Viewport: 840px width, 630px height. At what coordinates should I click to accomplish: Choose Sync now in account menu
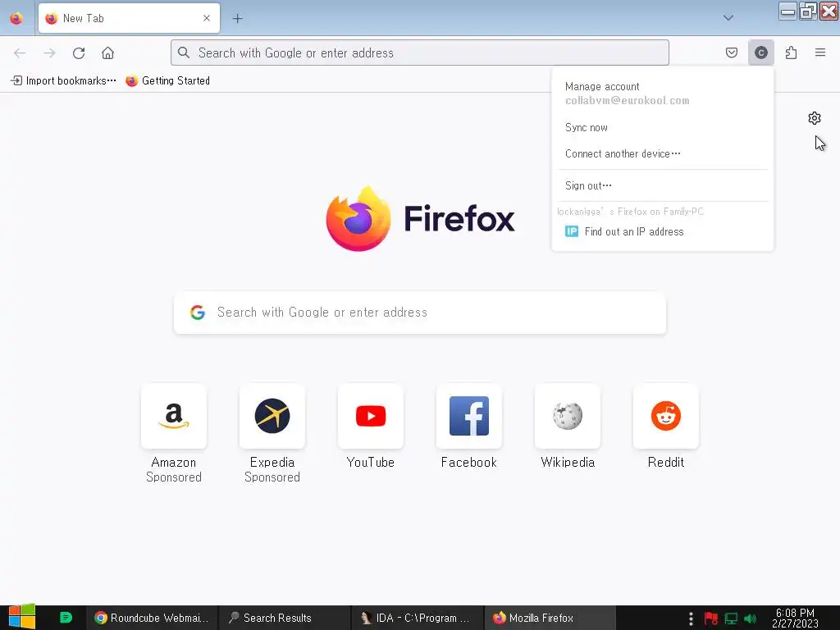tap(662, 127)
